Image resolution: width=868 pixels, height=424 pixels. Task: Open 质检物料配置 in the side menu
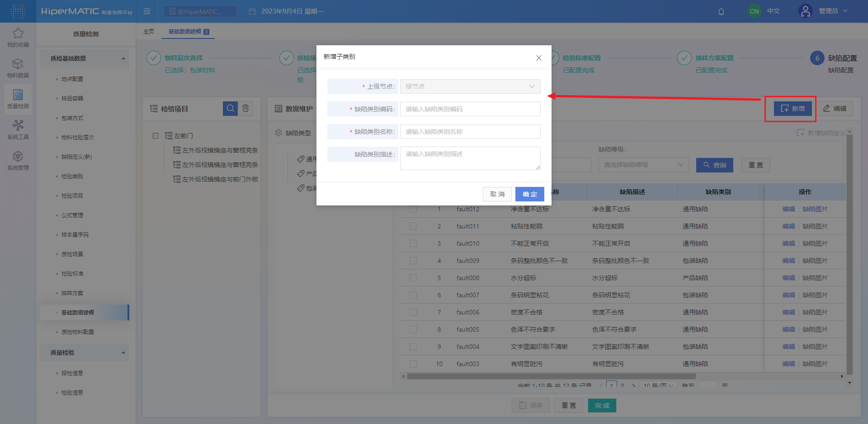click(x=78, y=332)
